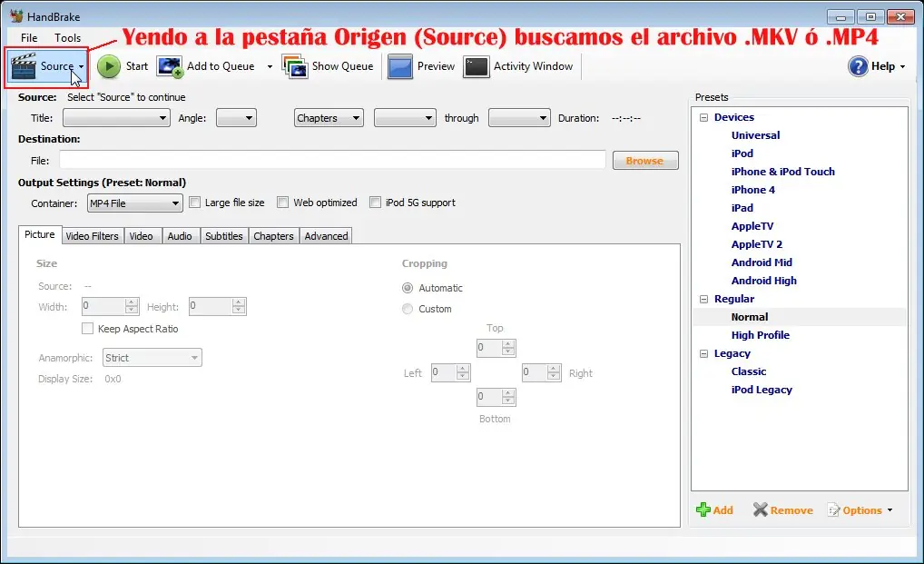Open the File menu
Screen dimensions: 924x564
tap(29, 38)
